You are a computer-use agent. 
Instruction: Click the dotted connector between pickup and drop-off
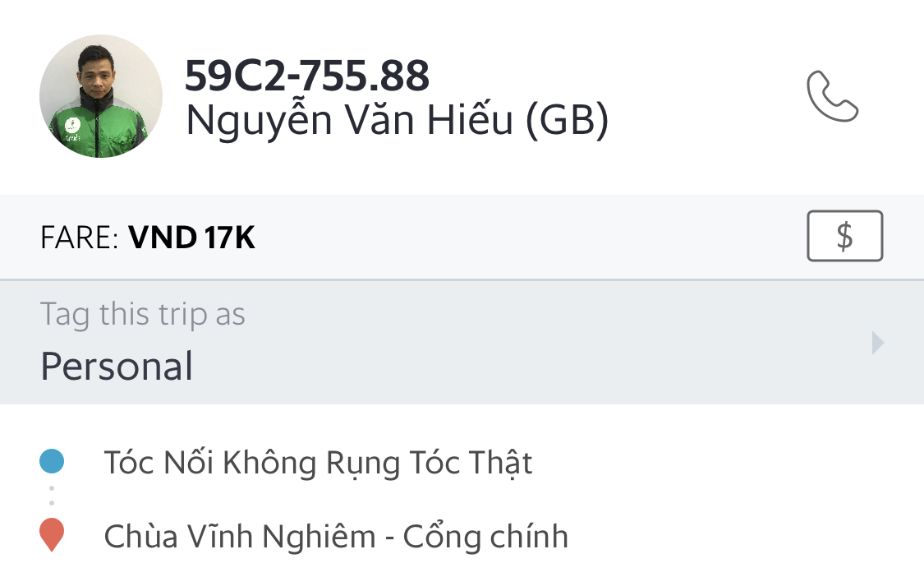point(52,496)
